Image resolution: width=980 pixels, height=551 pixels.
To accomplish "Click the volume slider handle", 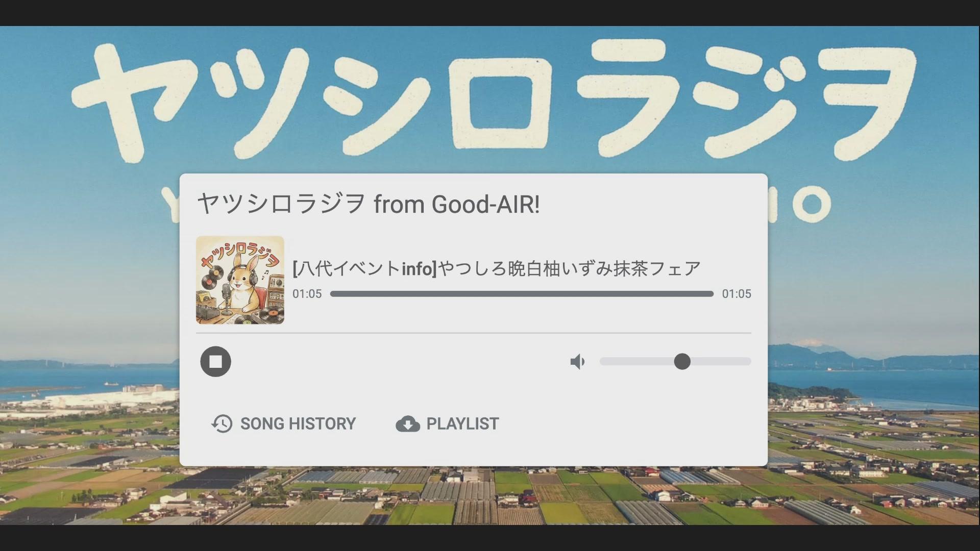I will point(682,361).
